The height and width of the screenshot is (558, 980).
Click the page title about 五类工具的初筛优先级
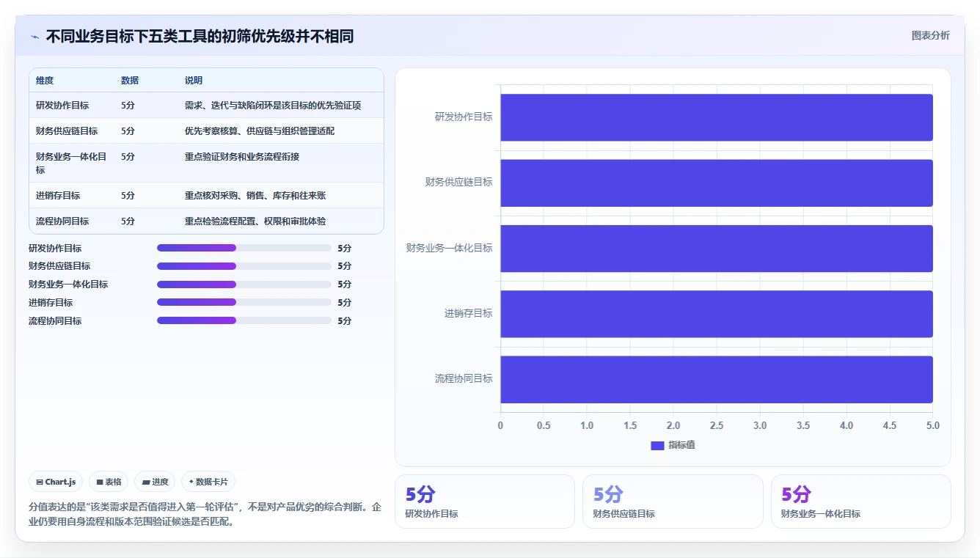[x=200, y=36]
